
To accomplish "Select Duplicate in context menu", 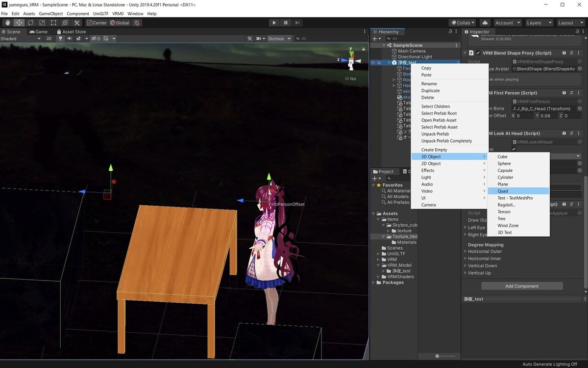I will 449,91.
